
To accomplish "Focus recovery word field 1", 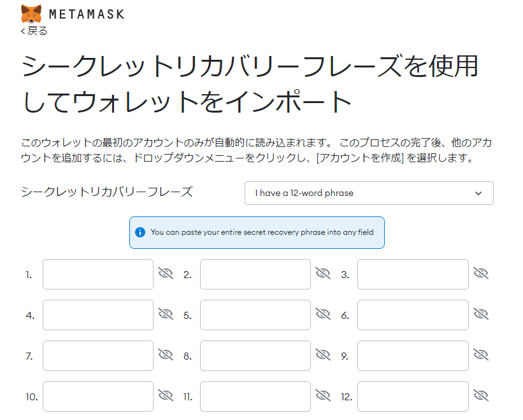I will [98, 274].
